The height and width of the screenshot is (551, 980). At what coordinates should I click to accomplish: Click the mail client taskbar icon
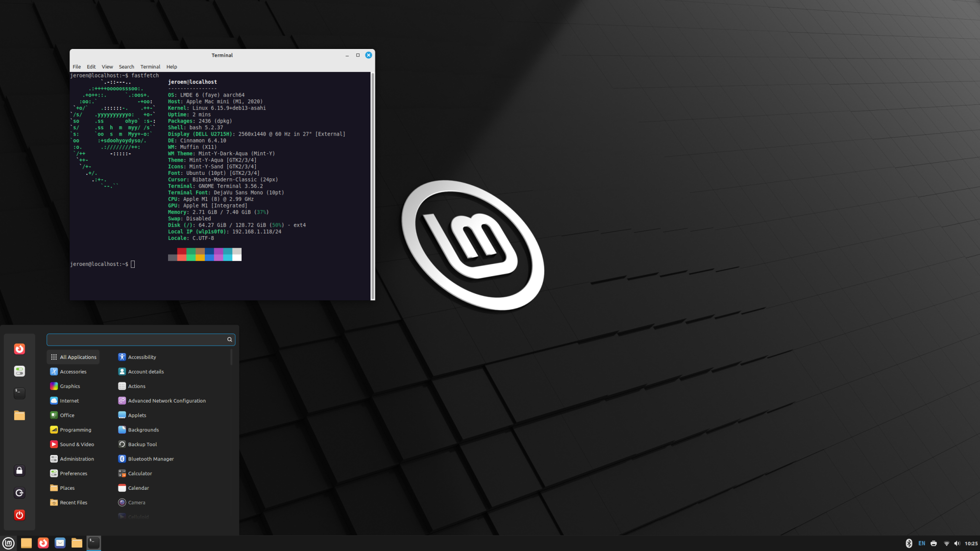(x=60, y=543)
